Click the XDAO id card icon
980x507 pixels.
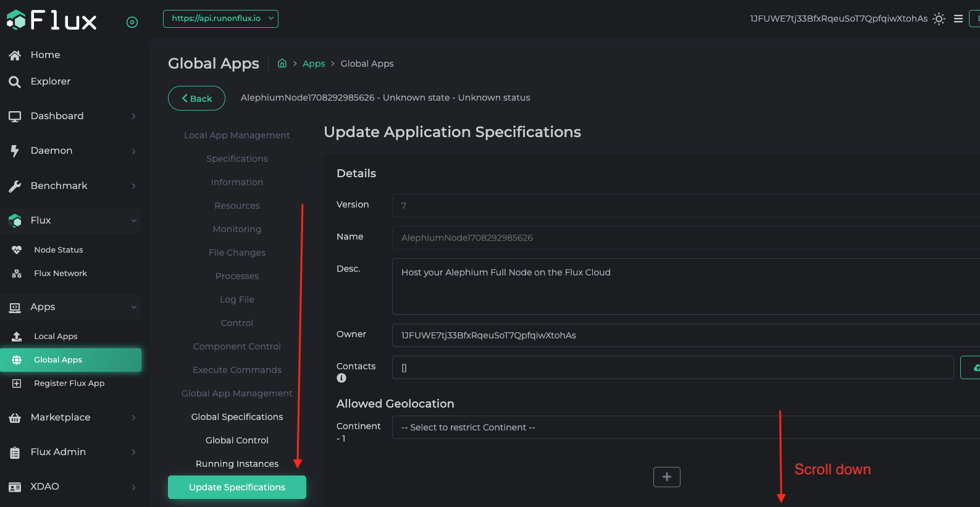coord(15,487)
